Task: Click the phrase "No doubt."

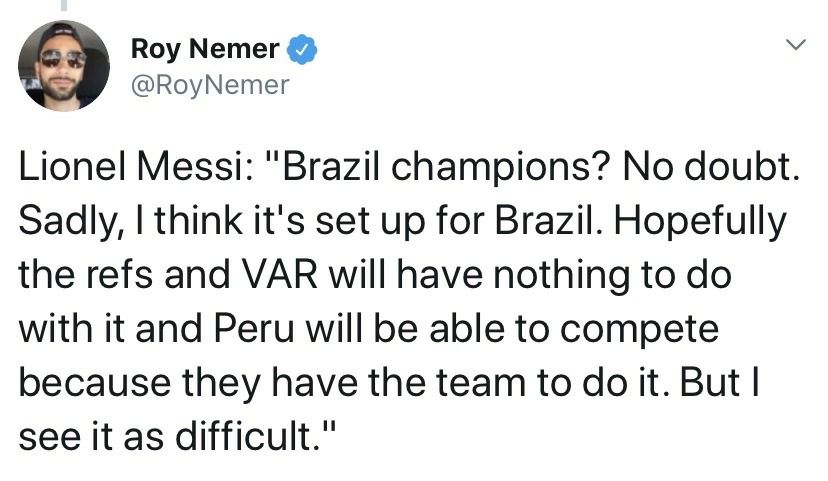Action: 711,166
